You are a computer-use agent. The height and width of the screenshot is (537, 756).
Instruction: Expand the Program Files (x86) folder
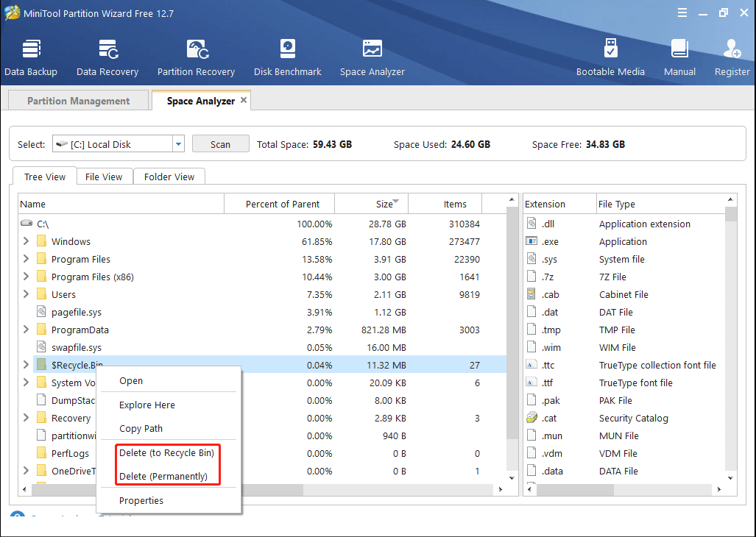coord(26,277)
